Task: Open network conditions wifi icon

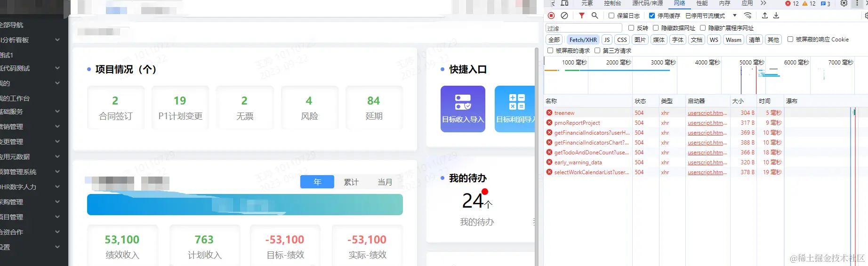Action: [x=747, y=16]
